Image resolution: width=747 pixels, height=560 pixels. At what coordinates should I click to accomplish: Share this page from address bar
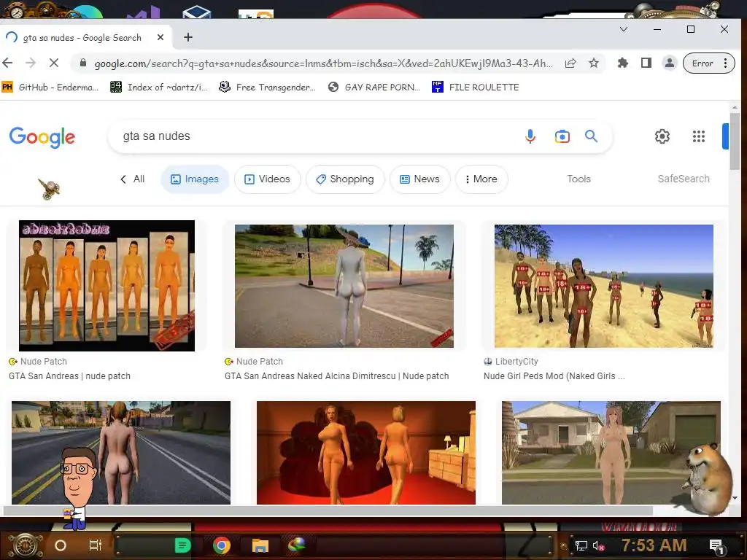tap(570, 63)
